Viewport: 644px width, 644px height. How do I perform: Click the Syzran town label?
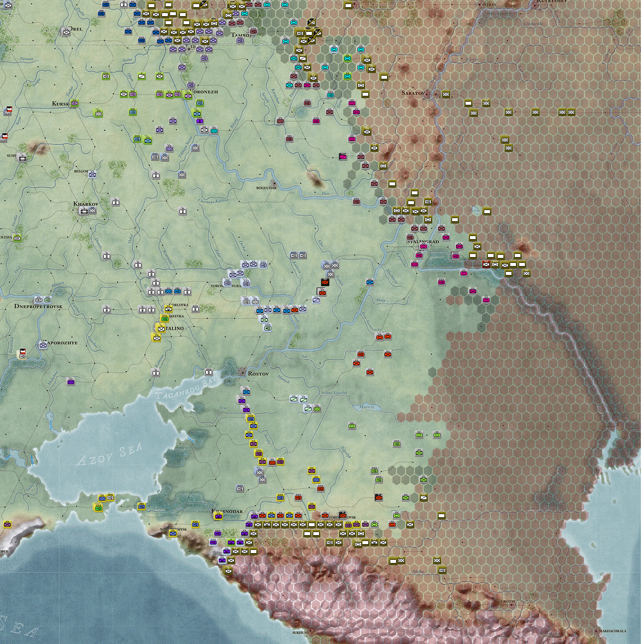[489, 4]
